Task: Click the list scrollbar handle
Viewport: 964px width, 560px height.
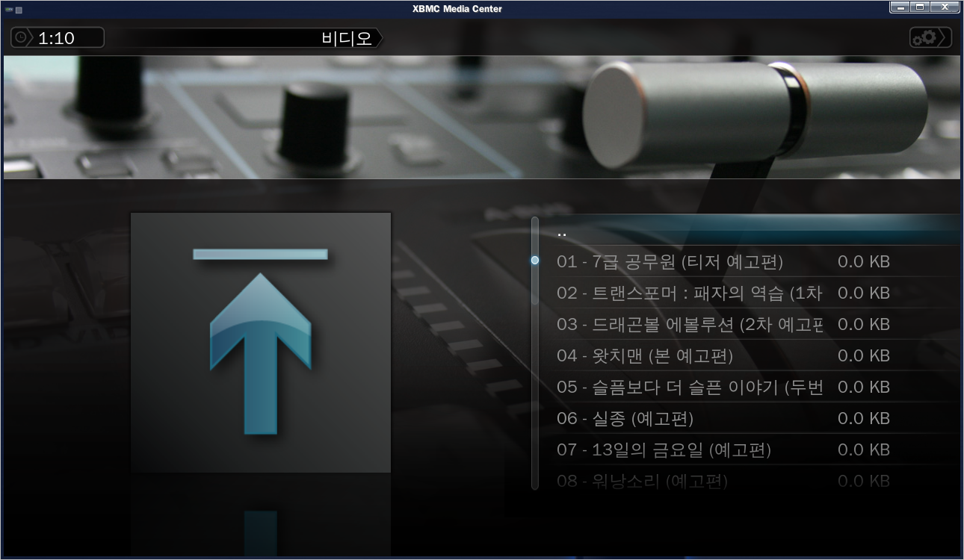Action: (535, 261)
